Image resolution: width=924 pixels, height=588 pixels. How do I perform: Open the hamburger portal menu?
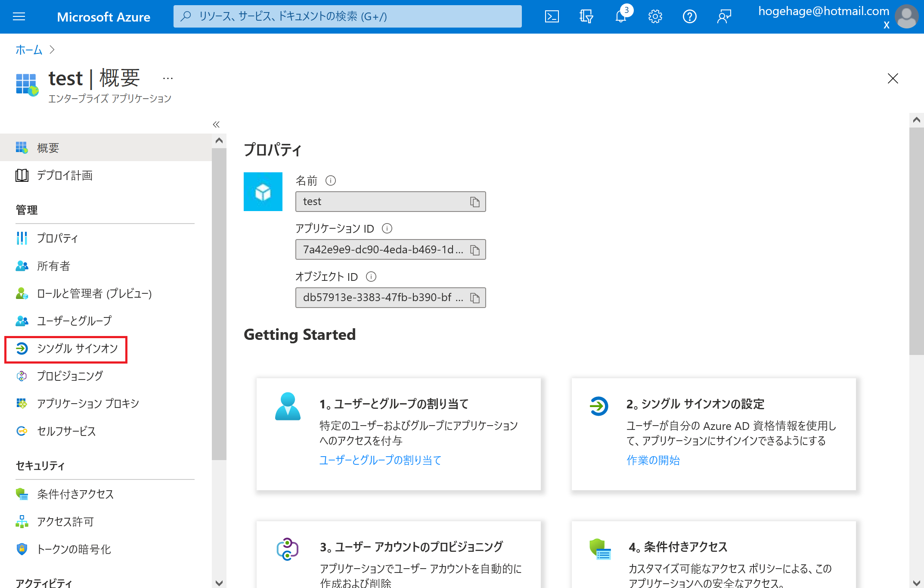[19, 16]
